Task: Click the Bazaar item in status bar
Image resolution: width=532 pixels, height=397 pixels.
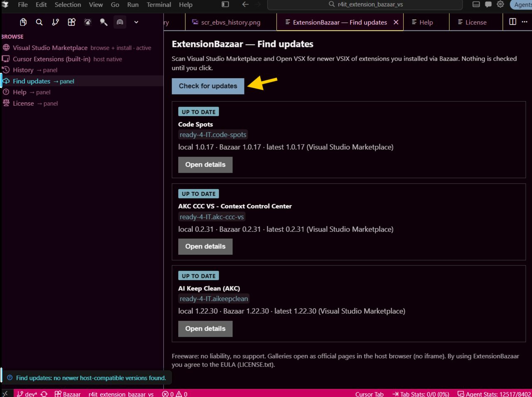Action: coord(67,394)
